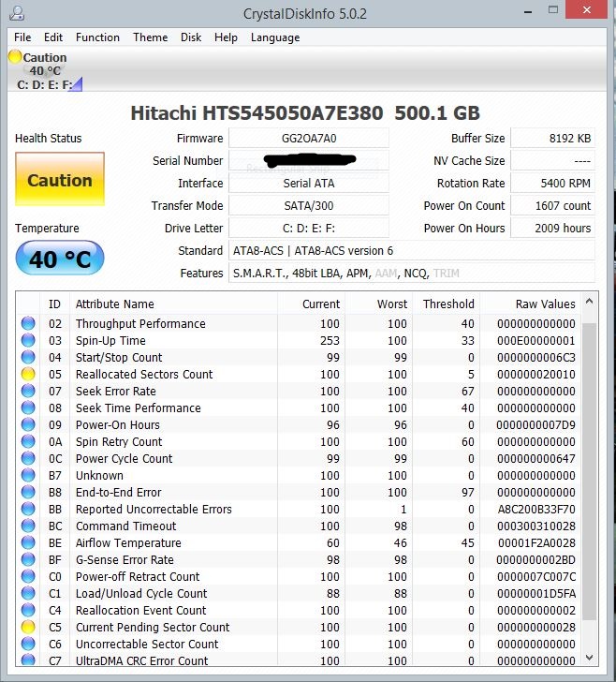The image size is (616, 682).
Task: Select the Current Pending Sector Count row text
Action: click(x=153, y=627)
